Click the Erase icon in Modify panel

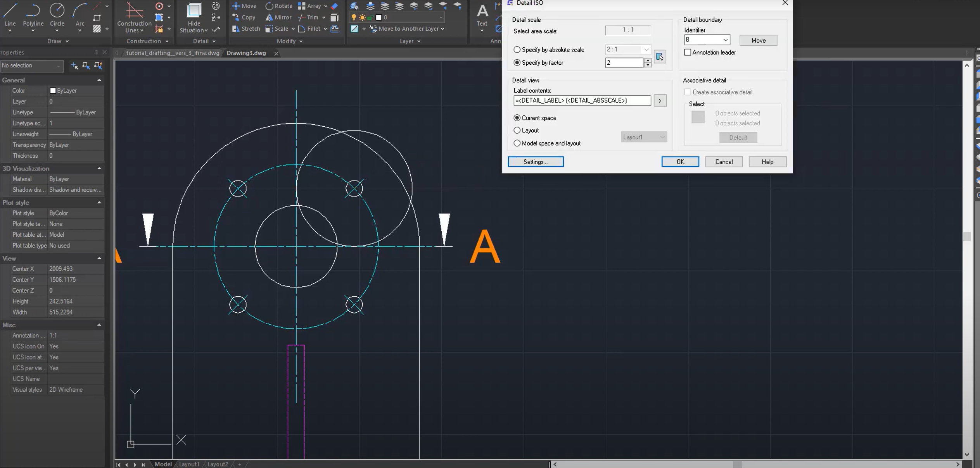[334, 6]
